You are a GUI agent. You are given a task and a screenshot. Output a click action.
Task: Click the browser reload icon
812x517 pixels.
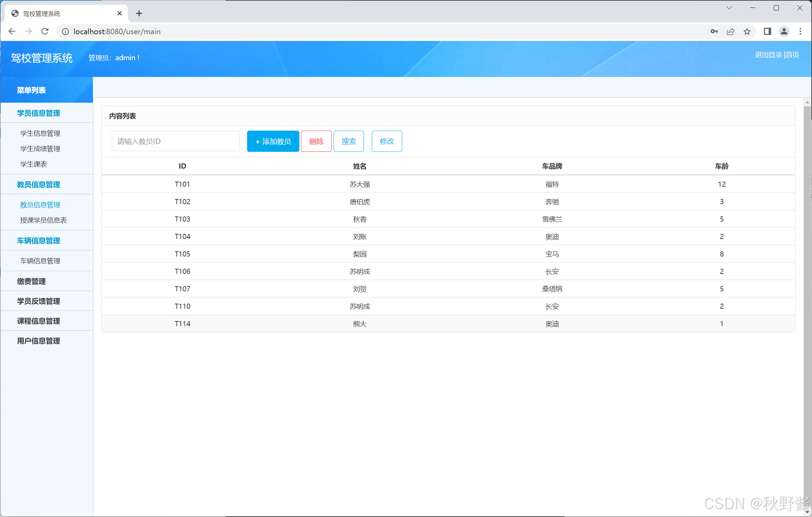(x=45, y=31)
